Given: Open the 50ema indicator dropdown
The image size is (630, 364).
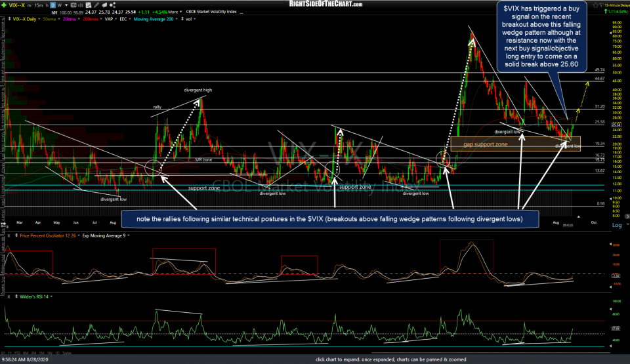Looking at the screenshot, I should (59, 19).
